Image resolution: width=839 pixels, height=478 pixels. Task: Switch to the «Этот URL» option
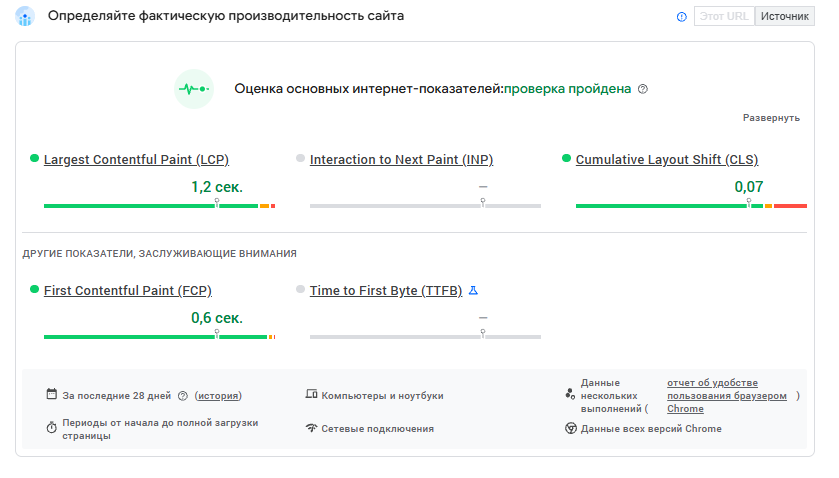[x=723, y=17]
